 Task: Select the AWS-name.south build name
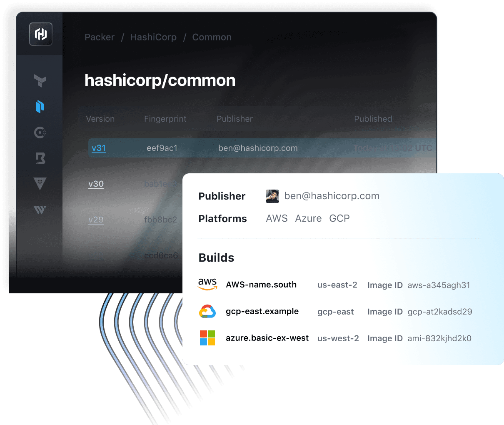click(x=261, y=285)
